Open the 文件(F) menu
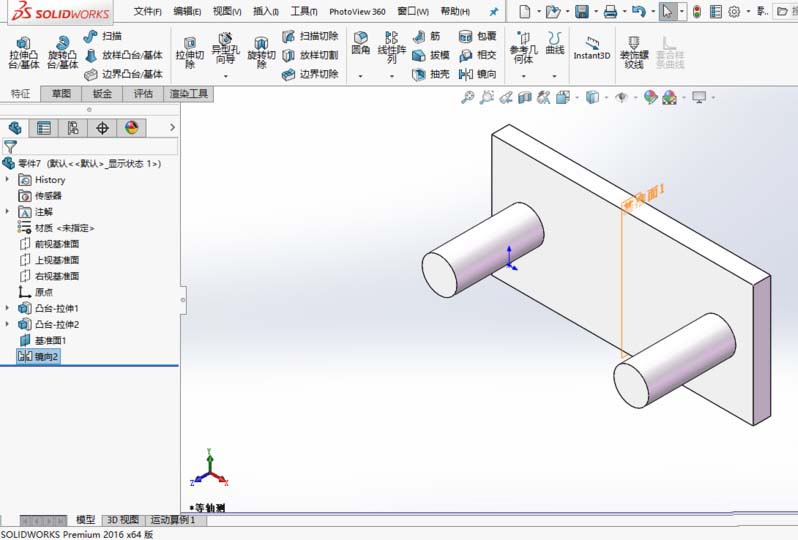The height and width of the screenshot is (540, 798). tap(148, 11)
